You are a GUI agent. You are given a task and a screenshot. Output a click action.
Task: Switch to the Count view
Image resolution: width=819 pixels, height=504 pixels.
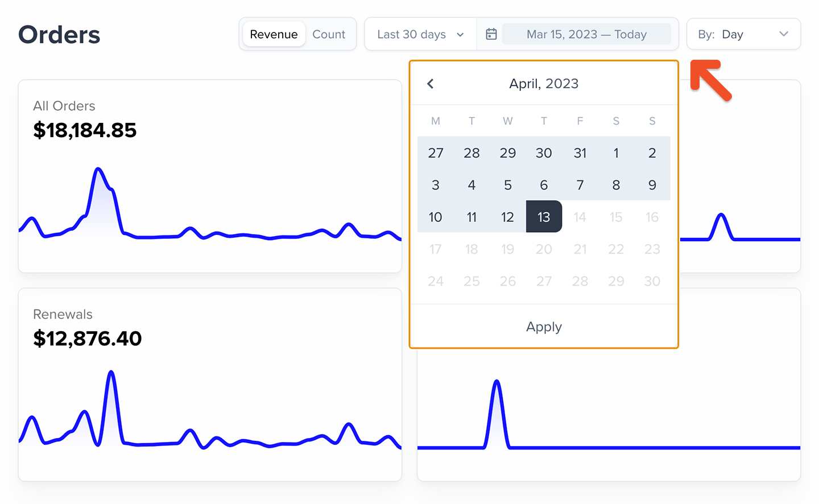tap(329, 34)
